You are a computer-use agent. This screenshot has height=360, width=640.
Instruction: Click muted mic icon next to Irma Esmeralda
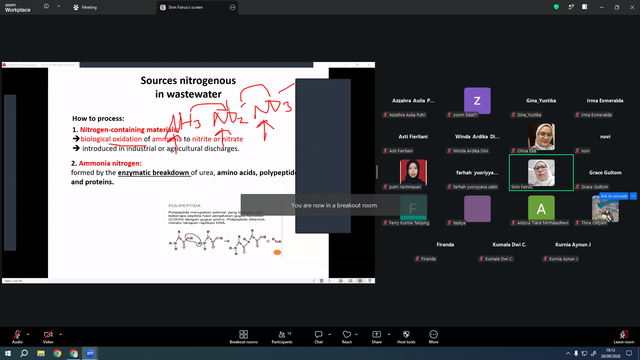pos(577,115)
